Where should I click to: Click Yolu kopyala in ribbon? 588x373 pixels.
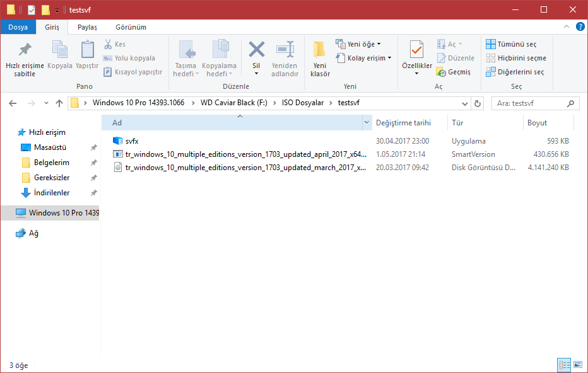(x=129, y=58)
